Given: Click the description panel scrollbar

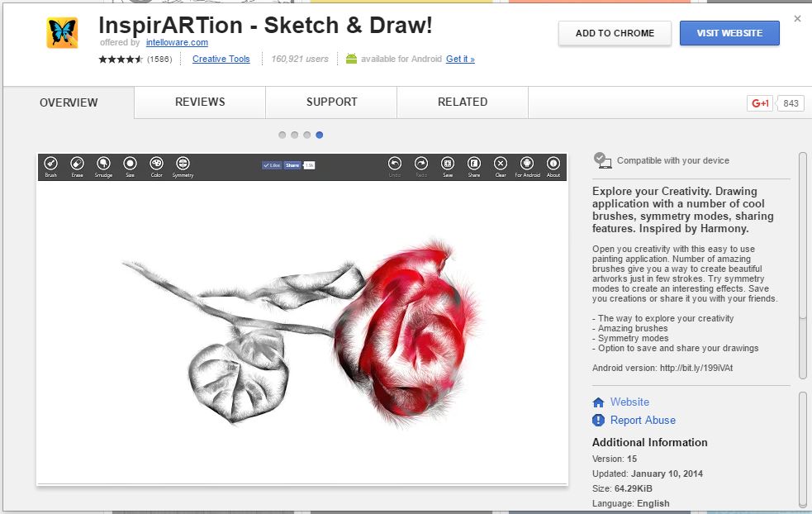Looking at the screenshot, I should coord(803,266).
